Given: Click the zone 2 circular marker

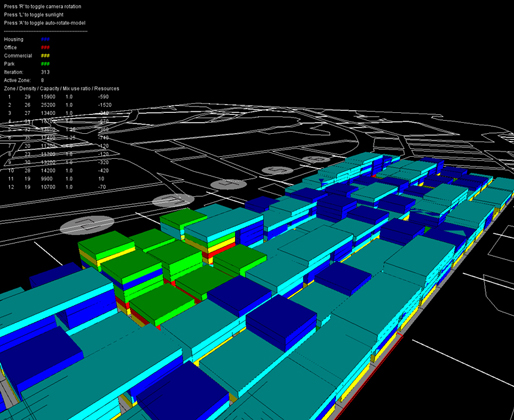Looking at the screenshot, I should point(87,225).
